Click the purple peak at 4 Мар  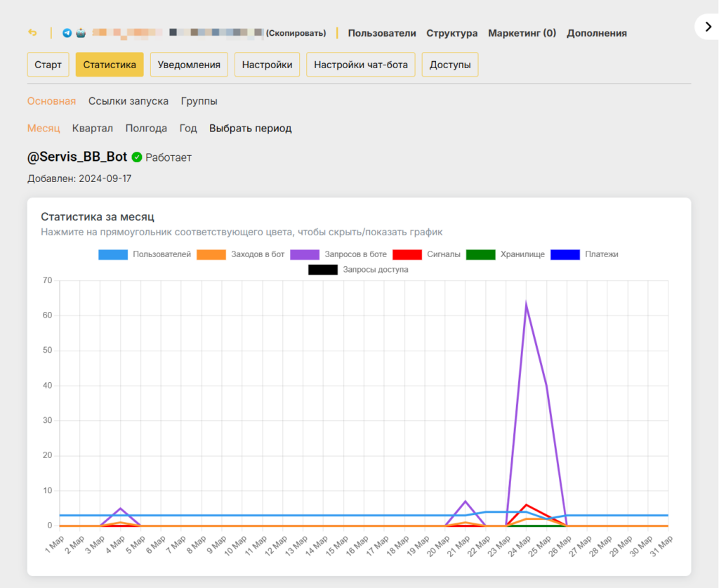(121, 508)
